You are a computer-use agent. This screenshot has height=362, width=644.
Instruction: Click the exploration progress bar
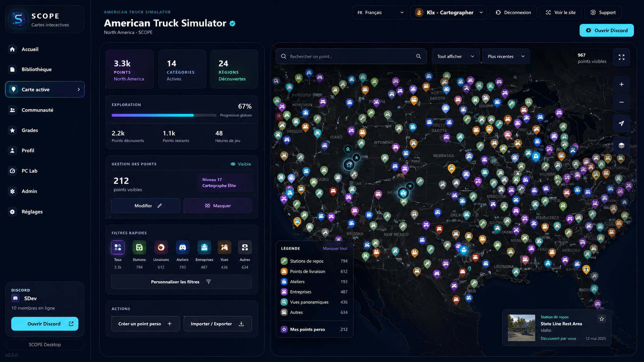(164, 115)
